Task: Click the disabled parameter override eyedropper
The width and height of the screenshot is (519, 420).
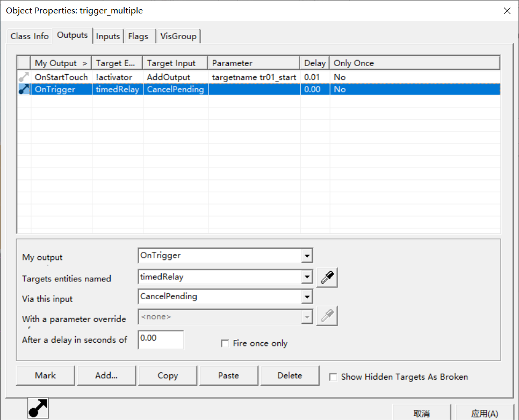Action: (327, 316)
